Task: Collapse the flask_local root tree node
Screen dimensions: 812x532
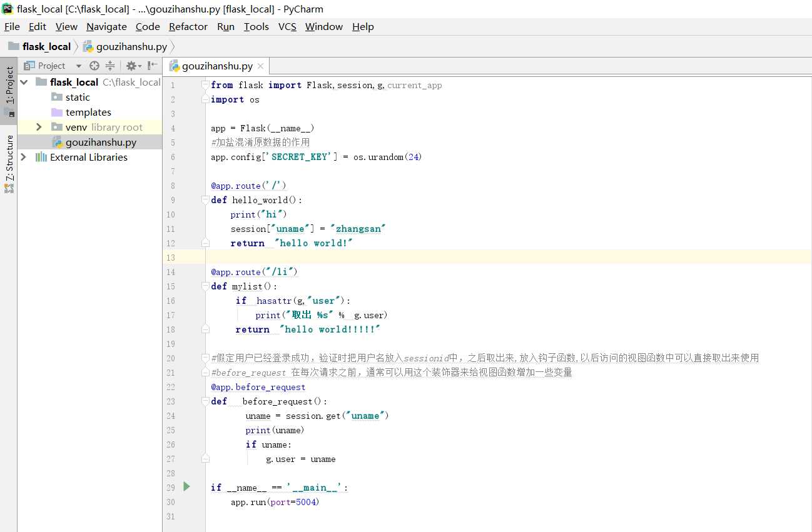Action: click(x=24, y=82)
